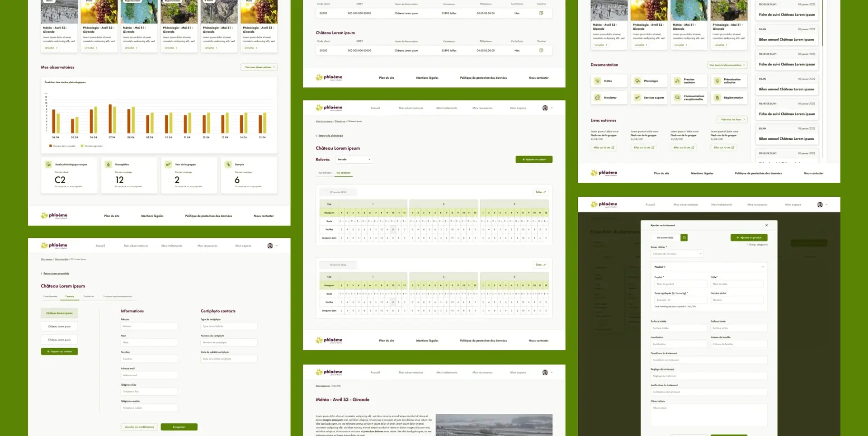868x436 pixels.
Task: Click the contract icon under Château Lorem ipsum table
Action: pyautogui.click(x=541, y=51)
